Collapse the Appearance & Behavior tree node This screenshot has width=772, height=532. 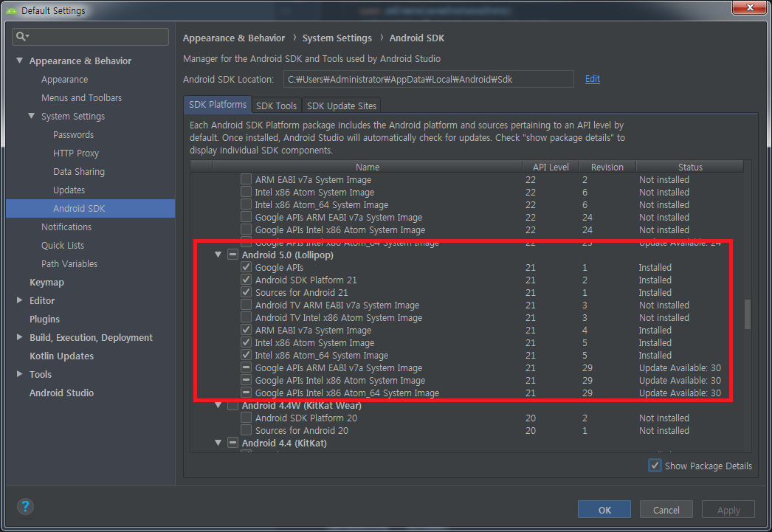[x=20, y=61]
